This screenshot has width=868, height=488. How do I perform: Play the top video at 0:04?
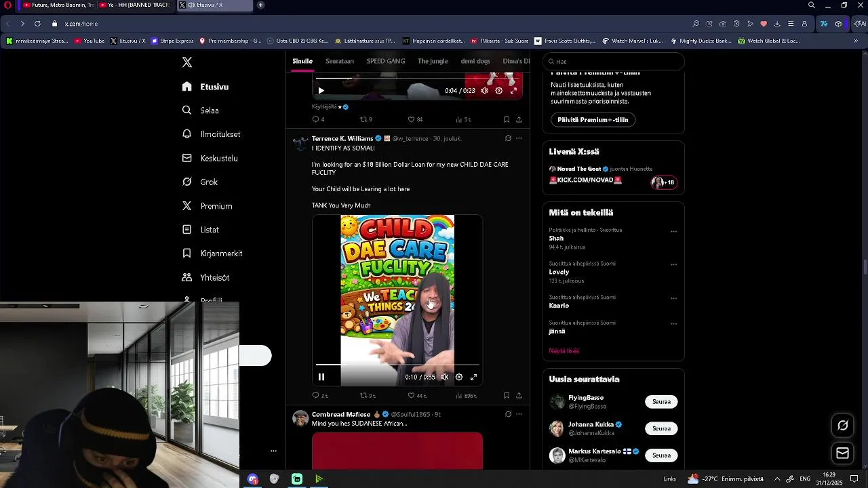[x=321, y=90]
